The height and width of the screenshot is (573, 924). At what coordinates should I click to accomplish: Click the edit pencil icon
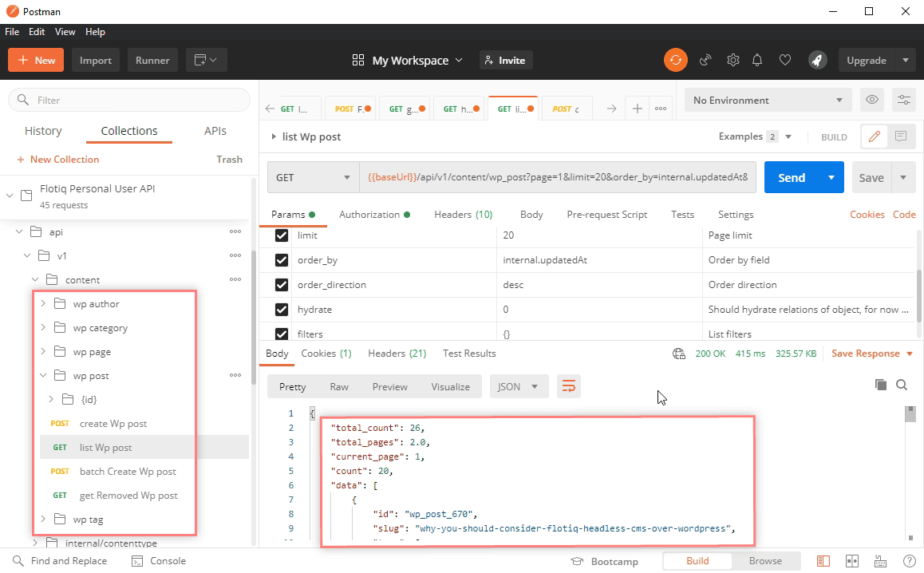pos(875,136)
